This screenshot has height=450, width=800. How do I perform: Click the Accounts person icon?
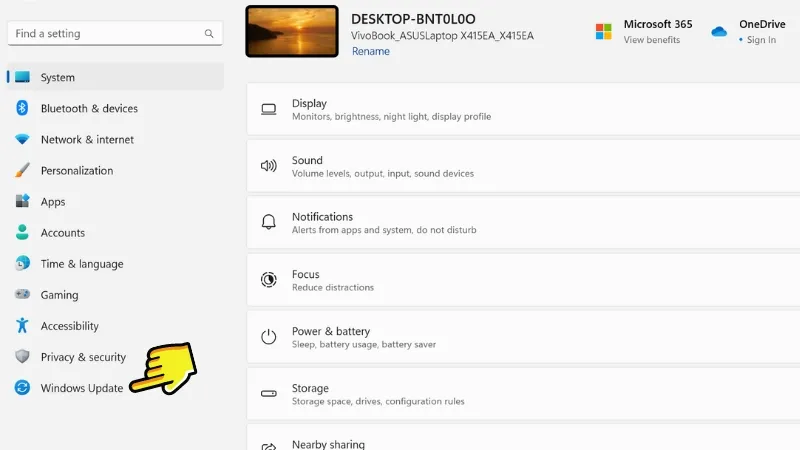22,232
